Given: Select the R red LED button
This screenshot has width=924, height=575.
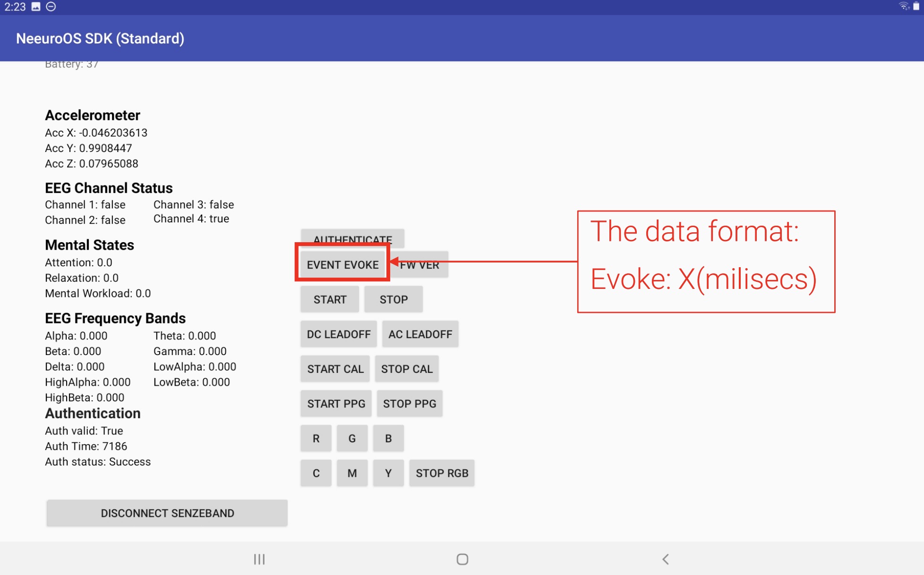Looking at the screenshot, I should 316,438.
